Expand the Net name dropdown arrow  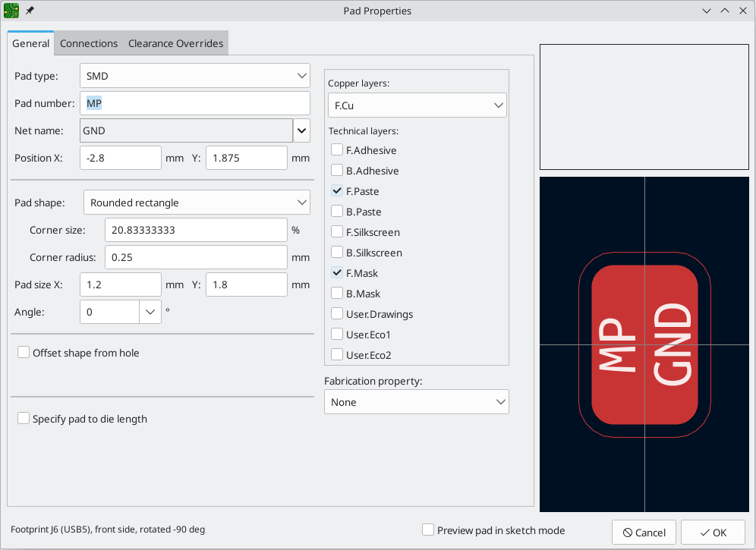pos(301,130)
